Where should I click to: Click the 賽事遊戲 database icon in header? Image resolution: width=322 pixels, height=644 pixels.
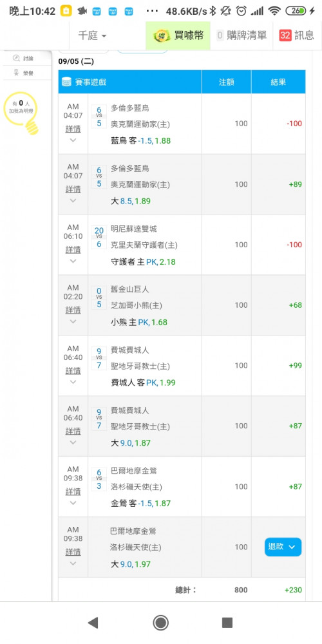(x=66, y=82)
